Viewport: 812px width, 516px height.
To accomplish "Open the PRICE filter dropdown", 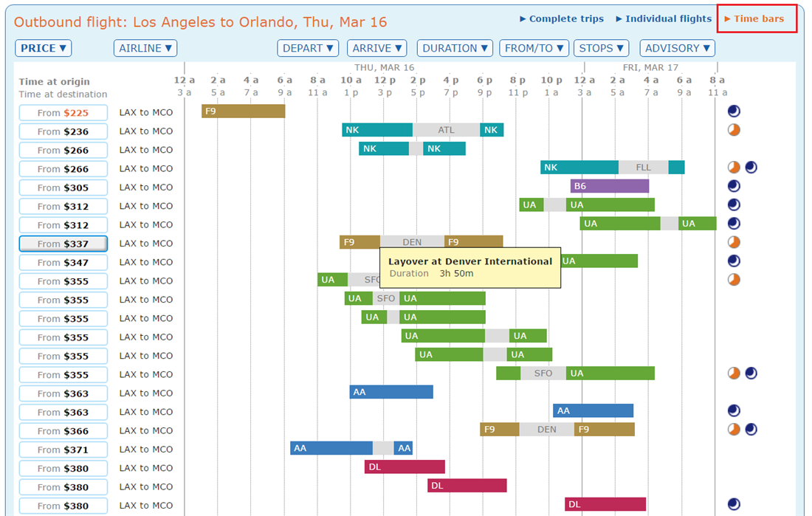I will click(43, 48).
